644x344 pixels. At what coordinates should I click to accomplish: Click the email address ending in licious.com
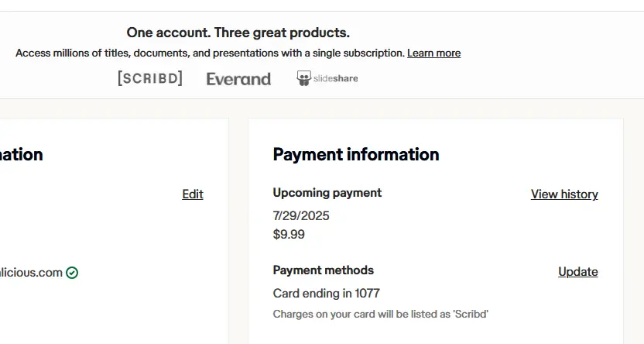(31, 273)
